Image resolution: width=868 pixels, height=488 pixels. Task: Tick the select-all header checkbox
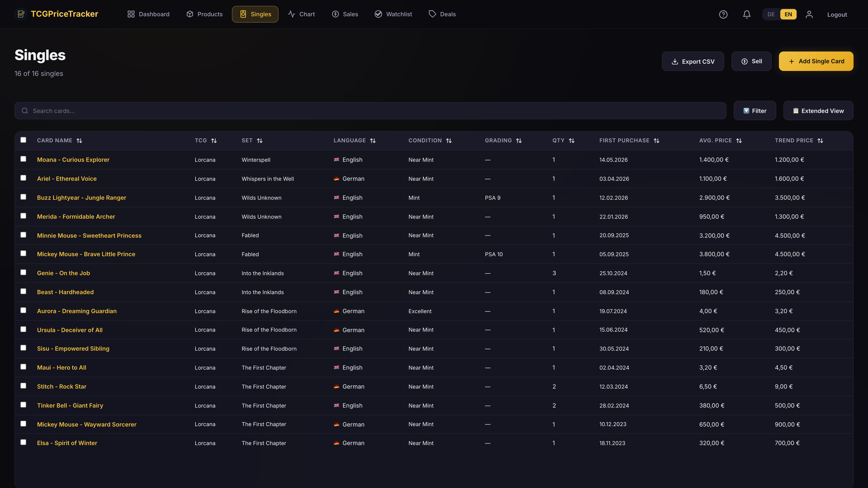click(23, 140)
